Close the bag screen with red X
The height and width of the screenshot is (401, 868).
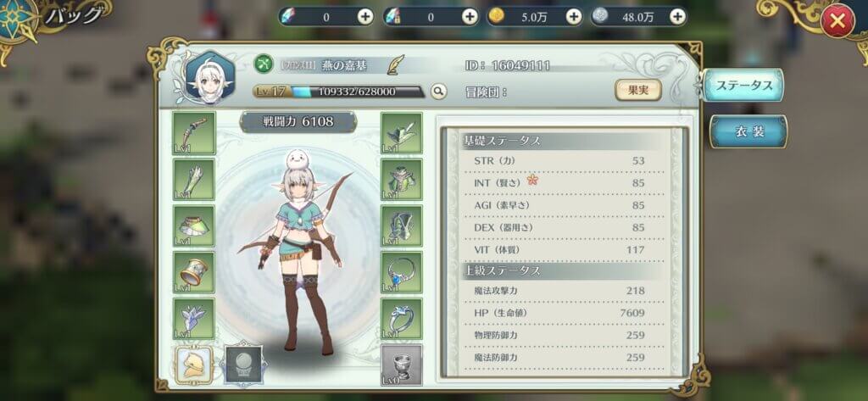click(x=837, y=21)
